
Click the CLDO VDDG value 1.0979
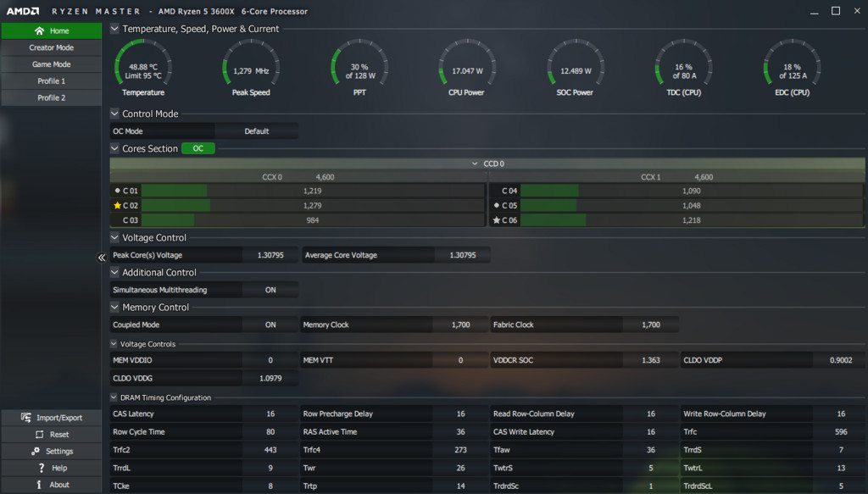click(270, 379)
